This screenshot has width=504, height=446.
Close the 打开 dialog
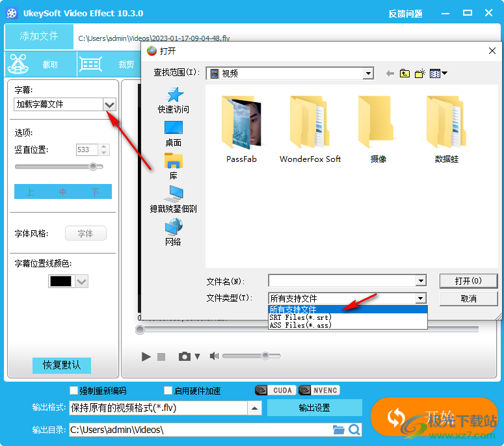coord(492,51)
